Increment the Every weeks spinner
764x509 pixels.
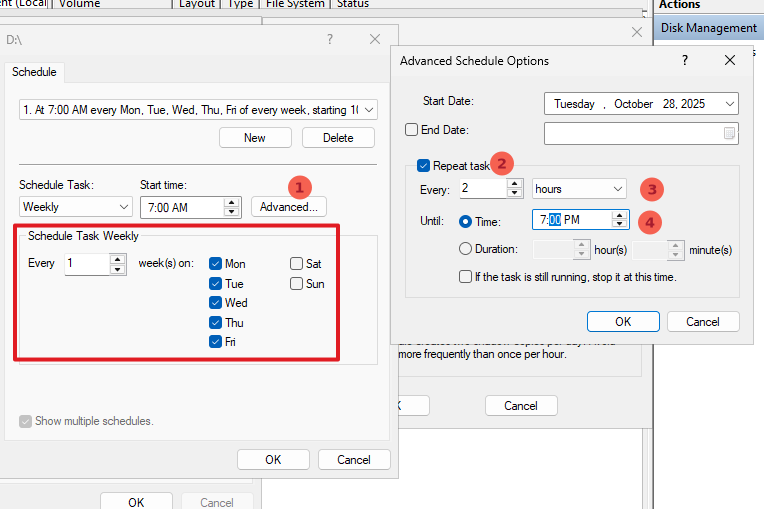click(x=117, y=259)
